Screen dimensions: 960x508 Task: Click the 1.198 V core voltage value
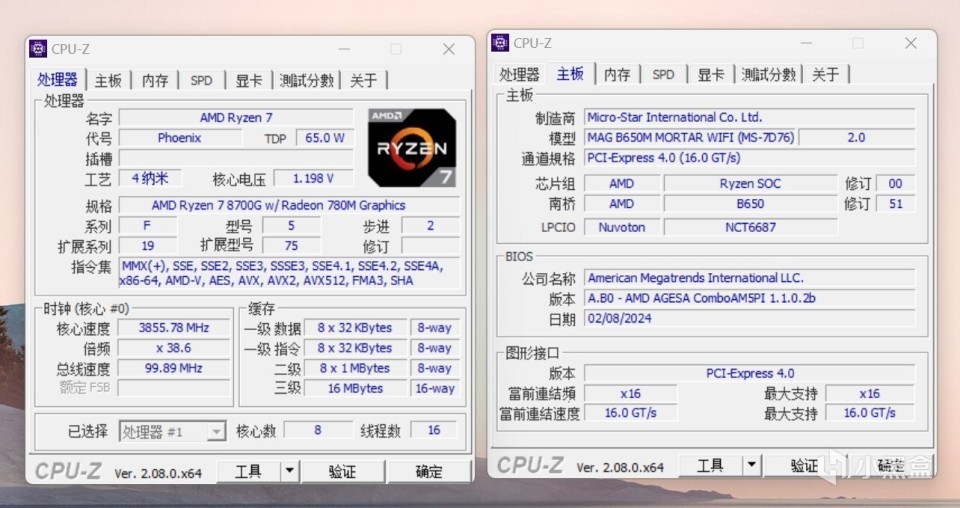click(x=313, y=178)
